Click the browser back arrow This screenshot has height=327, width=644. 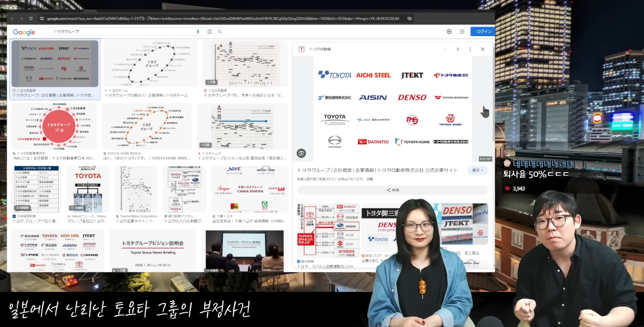tap(12, 18)
